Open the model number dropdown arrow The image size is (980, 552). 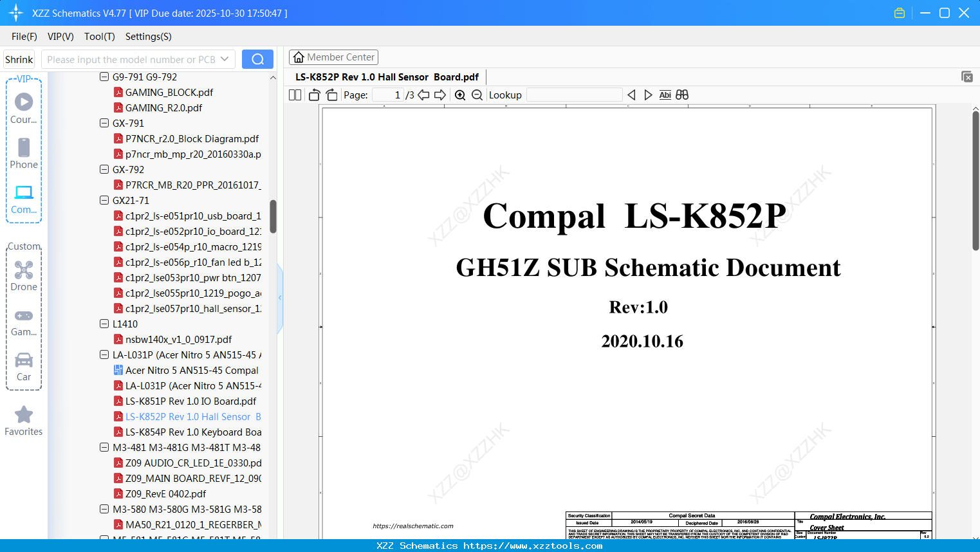pos(225,59)
